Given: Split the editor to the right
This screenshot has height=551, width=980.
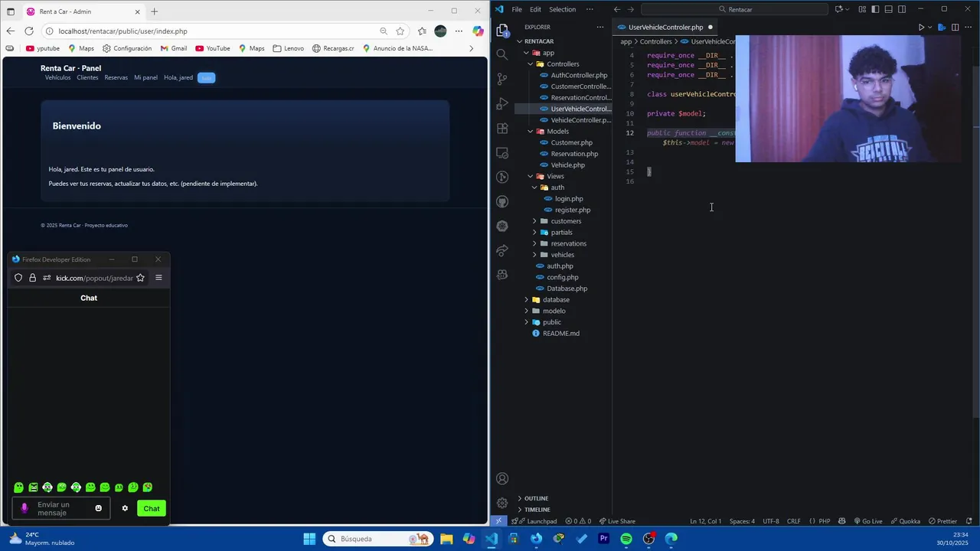Looking at the screenshot, I should pyautogui.click(x=954, y=27).
